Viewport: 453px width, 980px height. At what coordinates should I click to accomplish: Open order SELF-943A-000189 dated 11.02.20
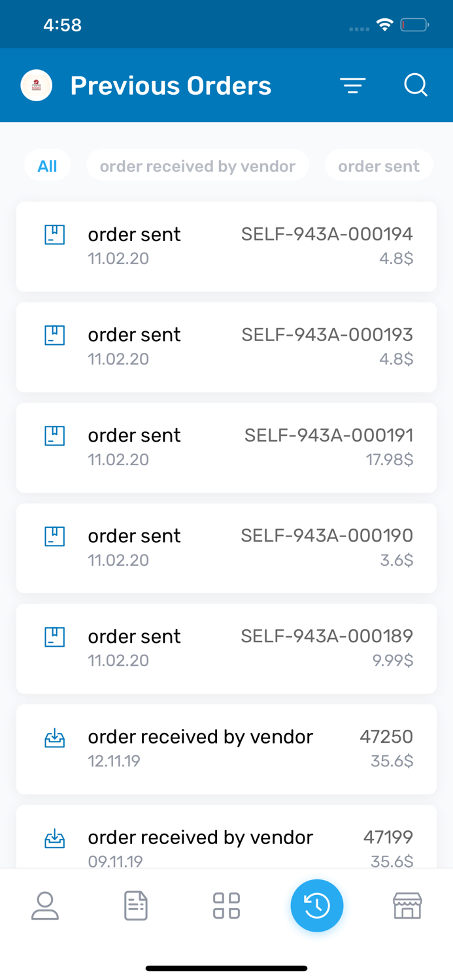pyautogui.click(x=226, y=648)
